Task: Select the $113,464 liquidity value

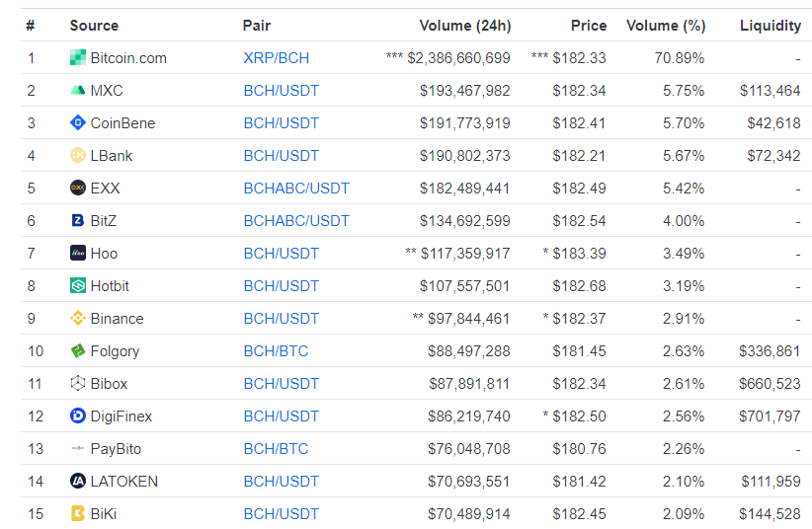Action: [771, 91]
